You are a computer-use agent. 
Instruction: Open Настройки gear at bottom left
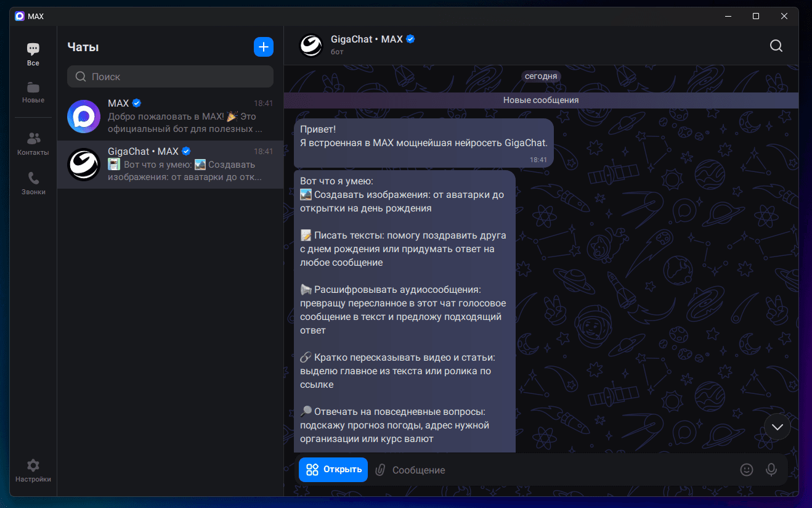point(33,470)
